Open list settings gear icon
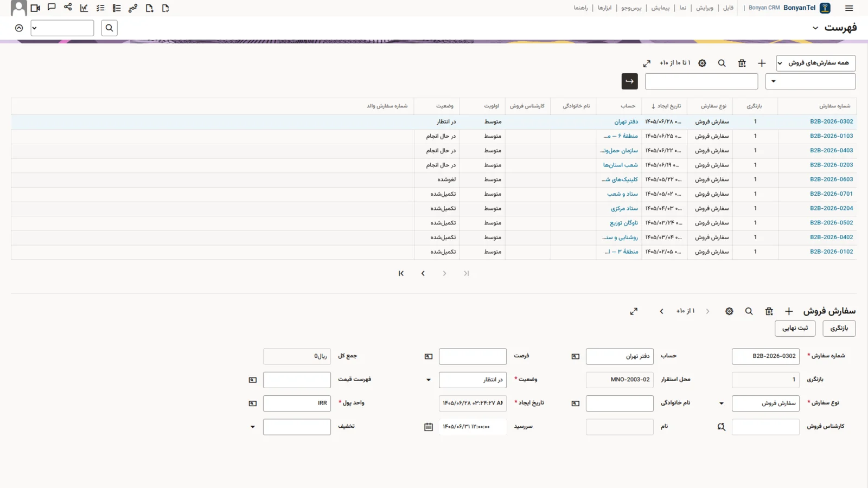 tap(703, 63)
